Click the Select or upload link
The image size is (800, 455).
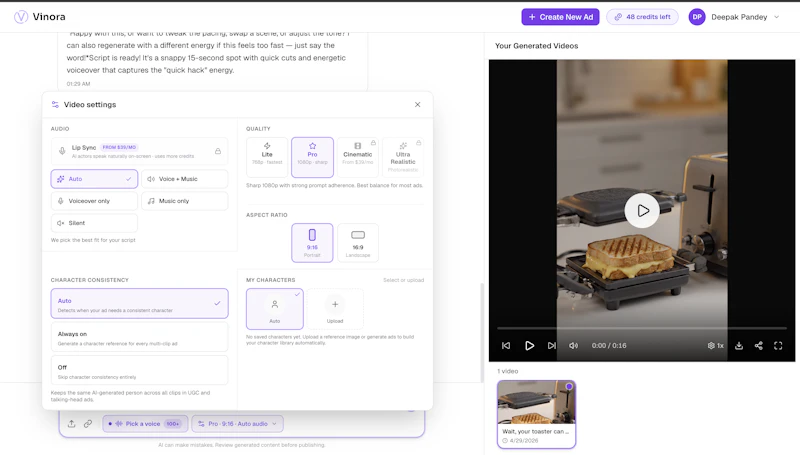click(403, 280)
